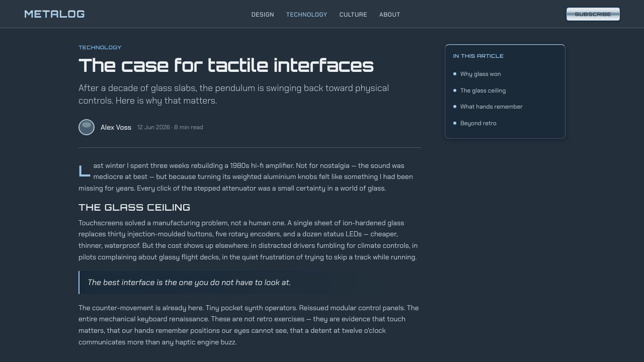Click the italic pull quote block

(250, 283)
